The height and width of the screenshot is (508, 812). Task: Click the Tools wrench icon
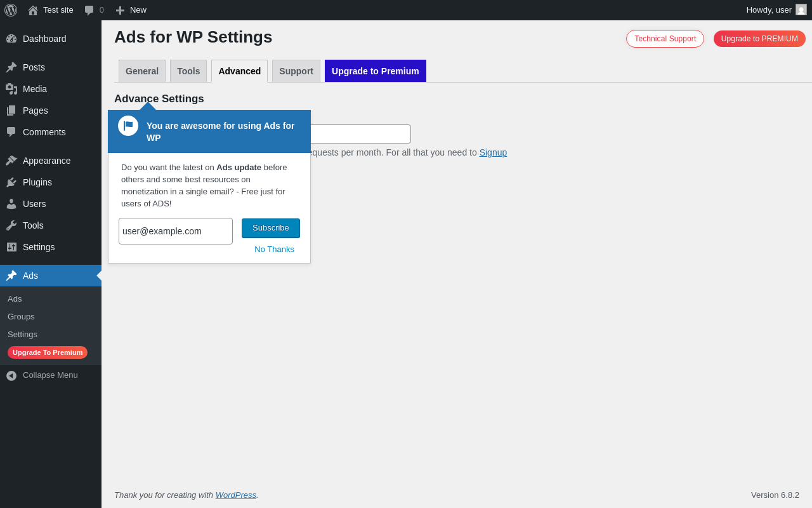pos(11,225)
